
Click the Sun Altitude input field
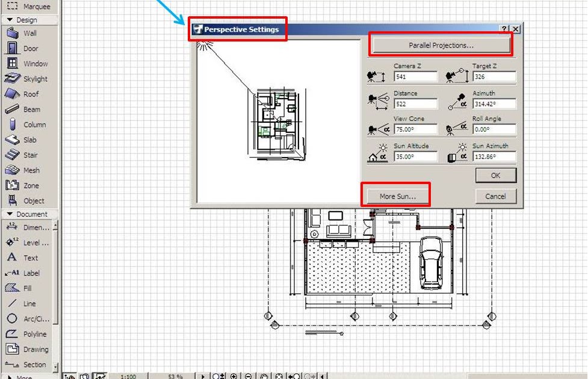(415, 156)
